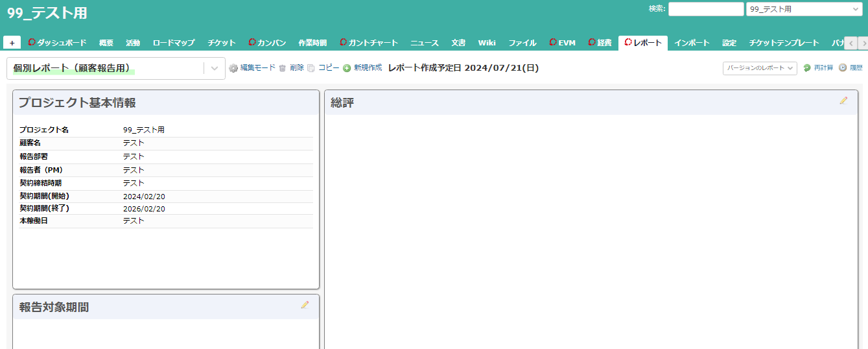Go to the EVM tab
The image size is (868, 349).
point(562,43)
